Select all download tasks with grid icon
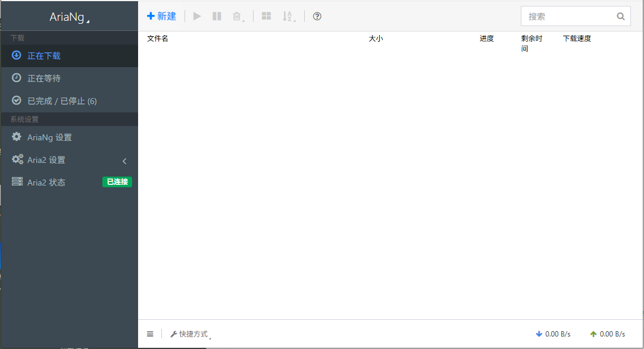 click(x=266, y=16)
